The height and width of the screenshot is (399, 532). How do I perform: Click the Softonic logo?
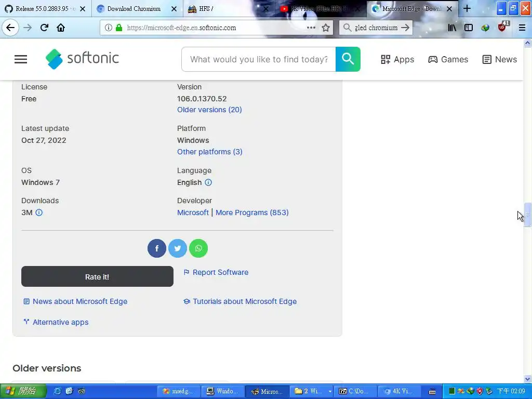click(x=82, y=59)
